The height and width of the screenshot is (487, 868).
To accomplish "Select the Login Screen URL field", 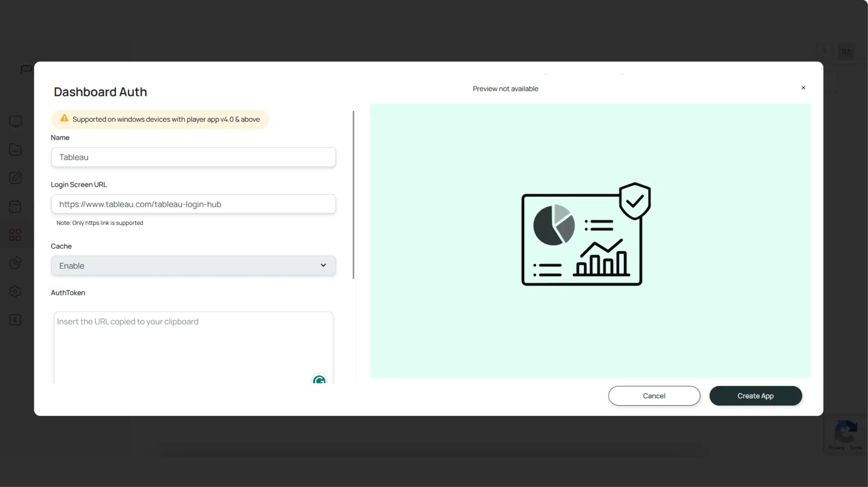I will pos(193,204).
